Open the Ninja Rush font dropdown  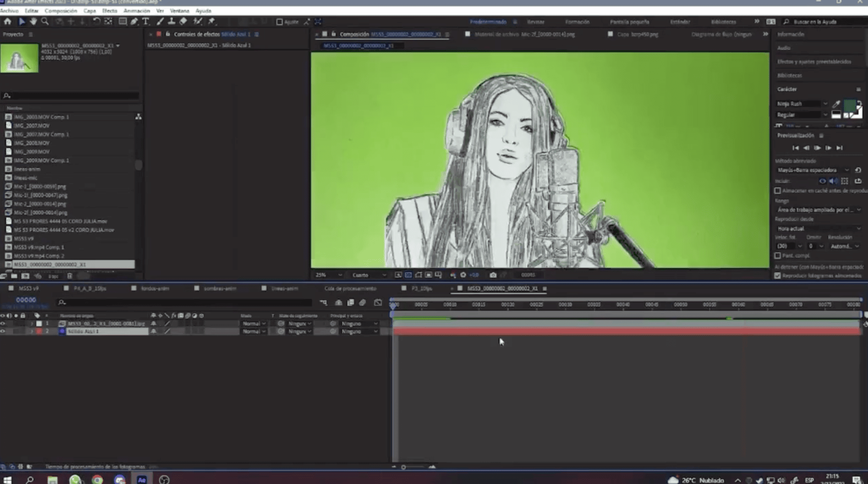[825, 104]
